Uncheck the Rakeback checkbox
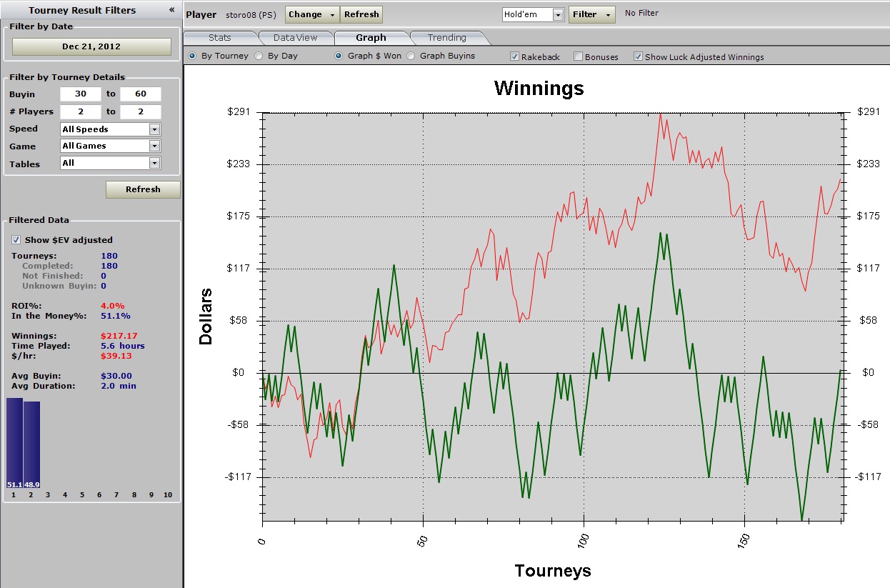Viewport: 890px width, 588px height. (514, 56)
